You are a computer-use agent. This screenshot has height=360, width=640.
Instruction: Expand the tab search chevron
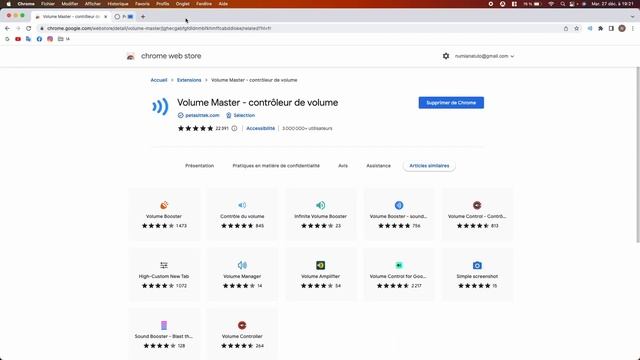point(632,17)
